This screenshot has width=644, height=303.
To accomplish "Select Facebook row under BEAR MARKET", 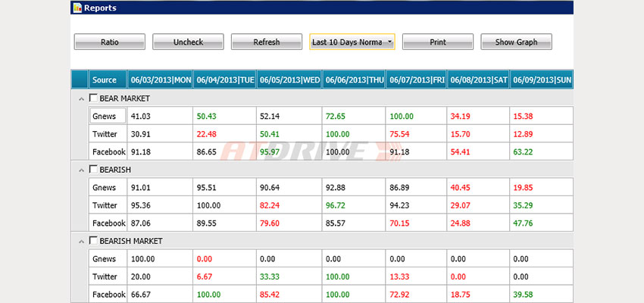I will pos(331,151).
